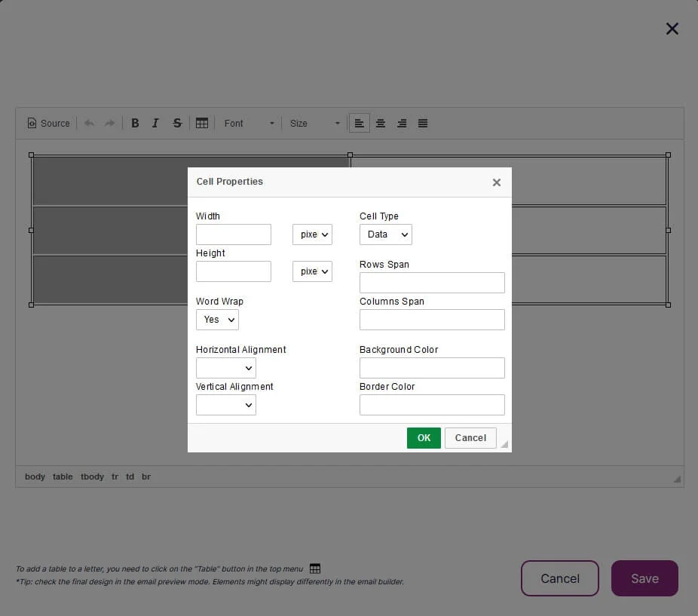Select Center alignment icon

[x=381, y=124]
